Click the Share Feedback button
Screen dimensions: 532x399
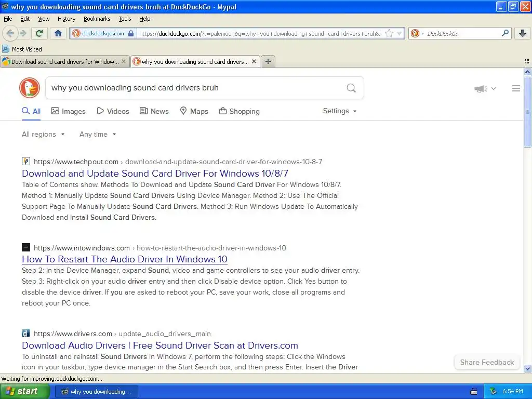point(487,362)
